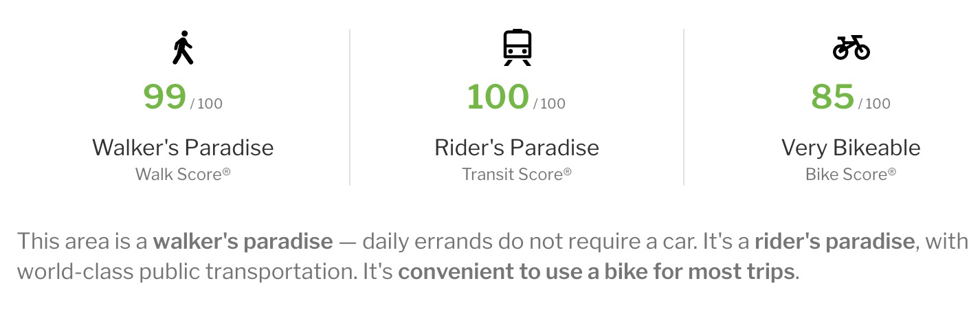Click bold convenient to use a bike text

pos(597,271)
